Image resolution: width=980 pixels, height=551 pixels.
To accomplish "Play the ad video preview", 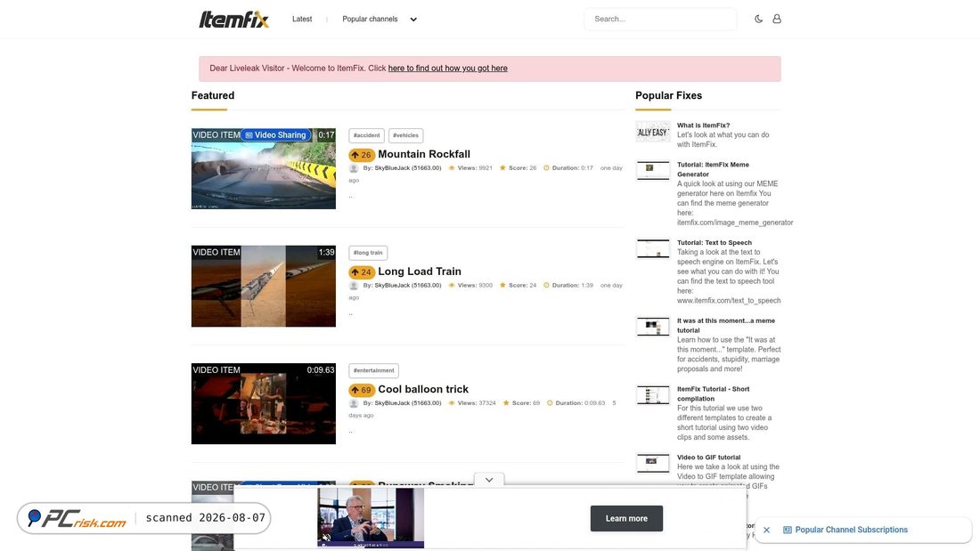I will coord(370,518).
